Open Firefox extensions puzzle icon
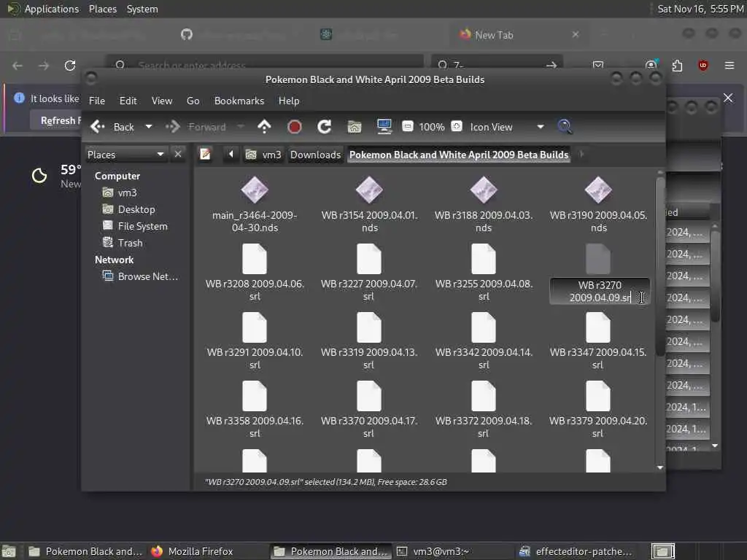 [x=677, y=65]
